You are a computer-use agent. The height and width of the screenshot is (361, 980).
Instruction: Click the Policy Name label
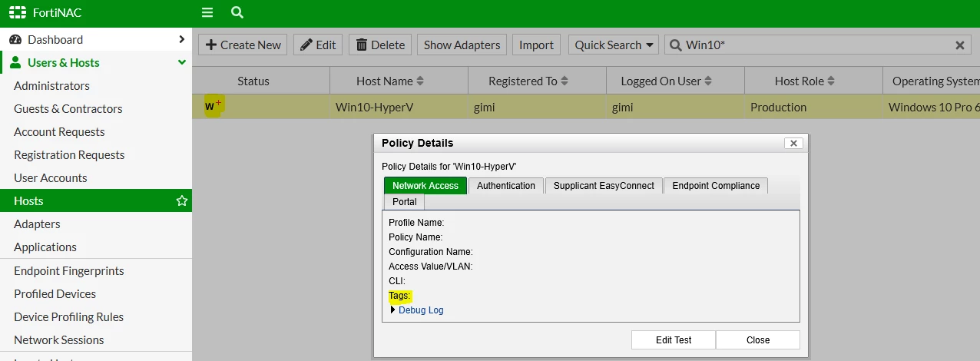point(416,237)
